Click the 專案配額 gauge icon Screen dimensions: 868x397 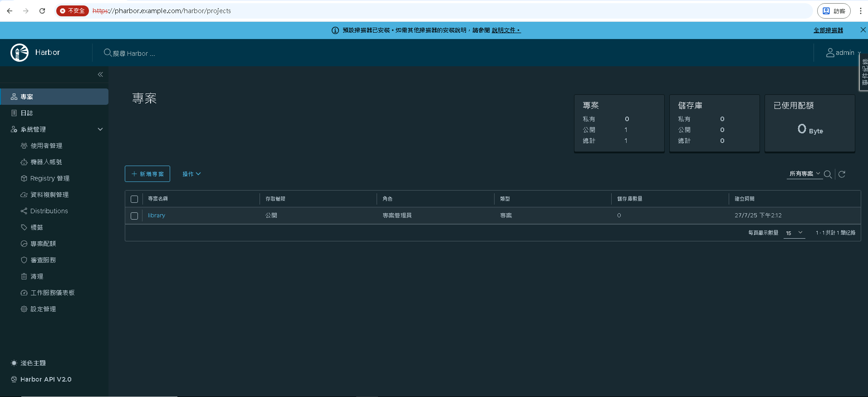[24, 244]
